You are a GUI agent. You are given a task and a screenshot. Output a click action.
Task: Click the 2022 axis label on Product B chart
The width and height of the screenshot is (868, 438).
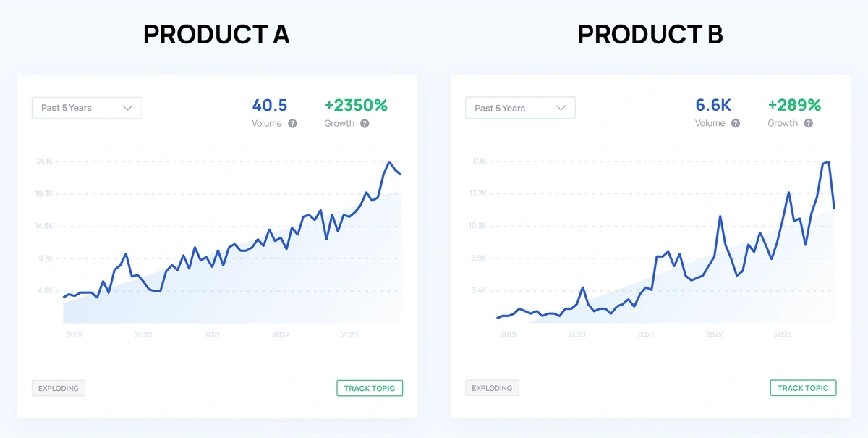714,334
